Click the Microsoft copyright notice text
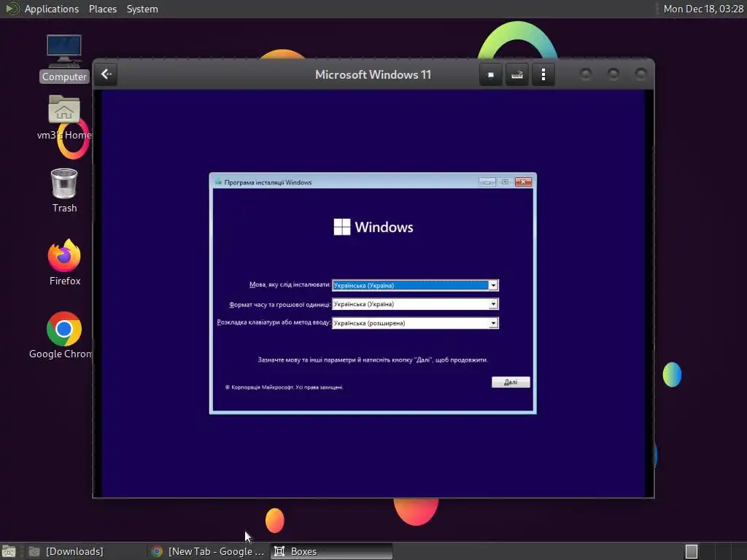Screen dimensions: 747x560 point(284,387)
